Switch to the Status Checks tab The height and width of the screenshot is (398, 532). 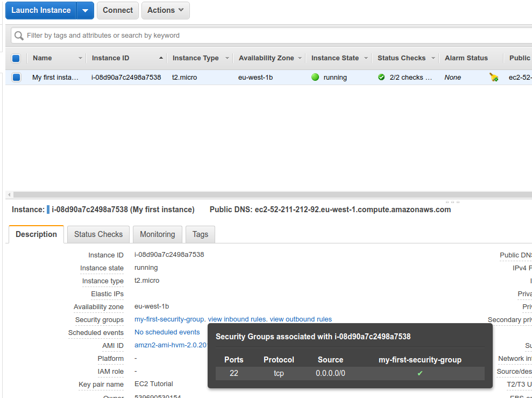(x=98, y=234)
